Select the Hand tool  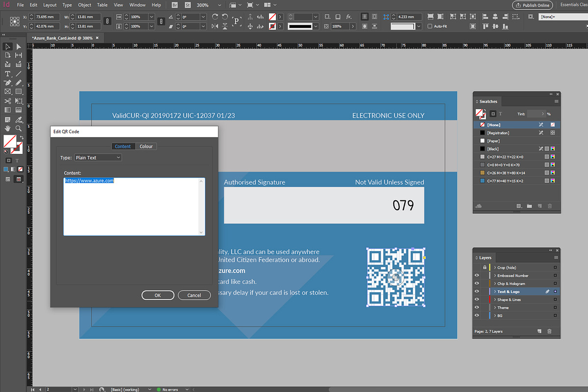point(7,128)
